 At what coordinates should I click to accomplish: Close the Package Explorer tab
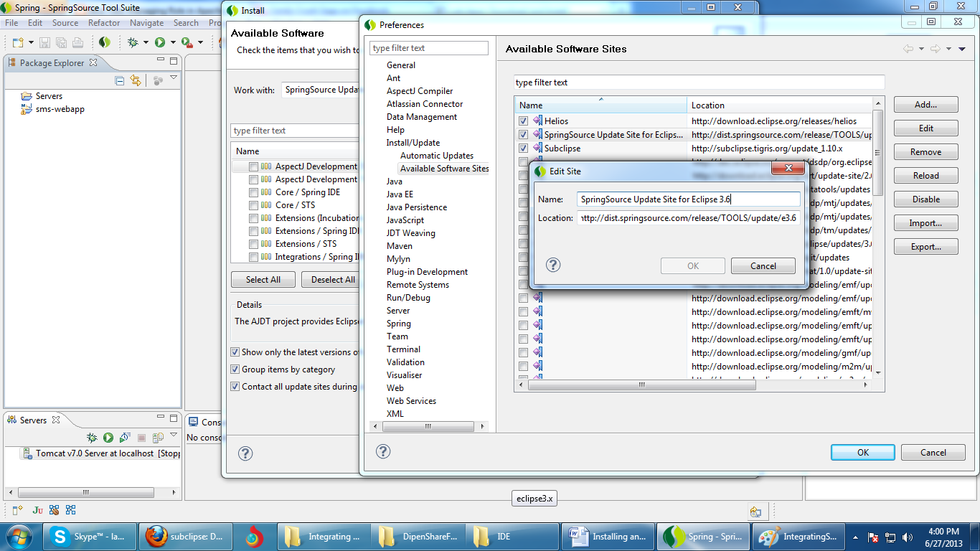tap(93, 62)
